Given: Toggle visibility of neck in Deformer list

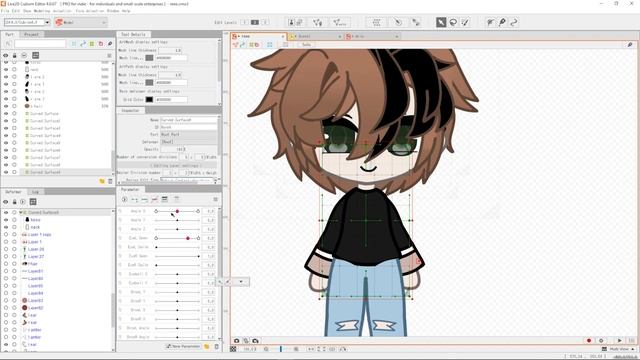Looking at the screenshot, I should pos(6,227).
